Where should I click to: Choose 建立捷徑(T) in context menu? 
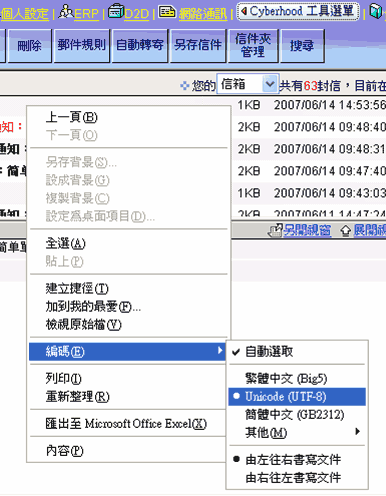click(129, 288)
